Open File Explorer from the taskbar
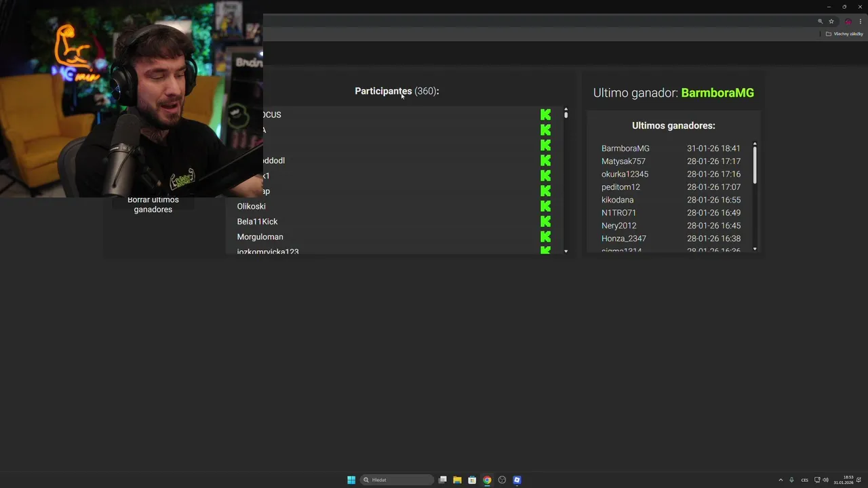The height and width of the screenshot is (488, 868). tap(457, 480)
